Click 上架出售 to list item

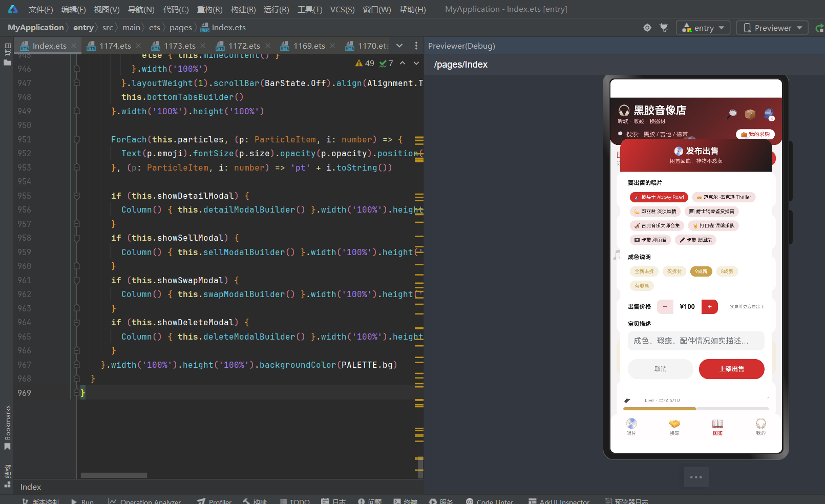point(731,369)
